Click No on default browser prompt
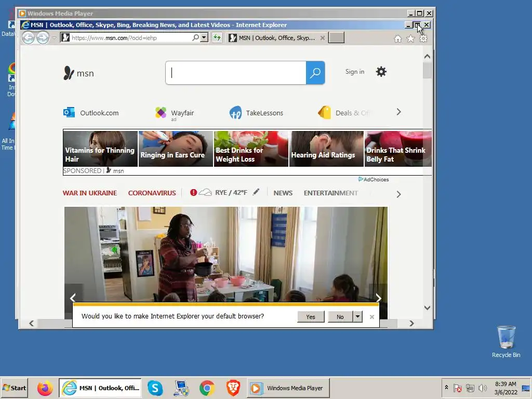 click(340, 316)
